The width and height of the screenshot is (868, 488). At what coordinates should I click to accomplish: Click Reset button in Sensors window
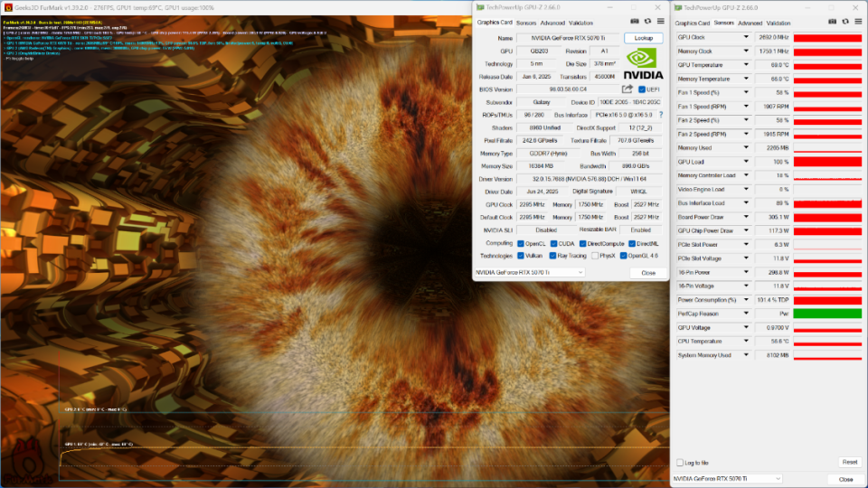850,462
